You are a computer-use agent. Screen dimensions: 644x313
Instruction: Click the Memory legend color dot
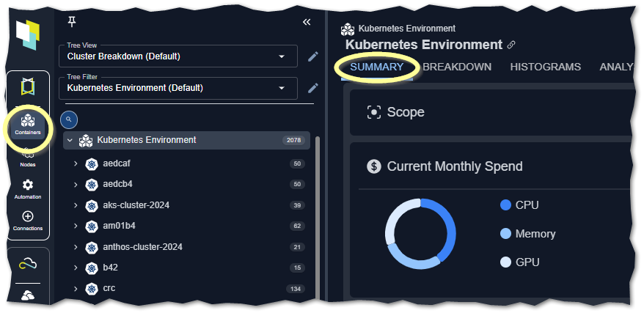pos(505,234)
